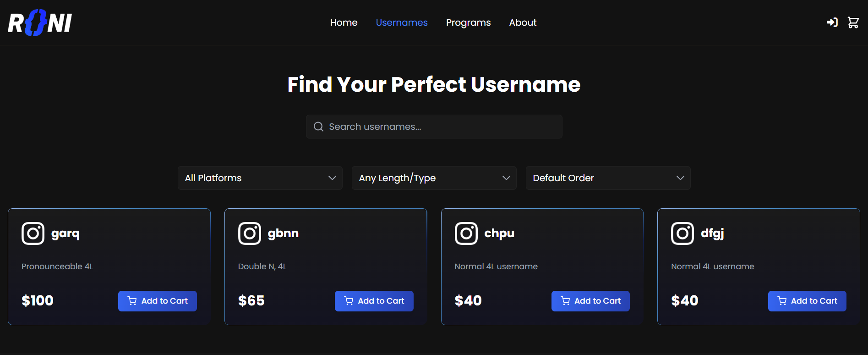
Task: Add garq username to cart
Action: (x=158, y=301)
